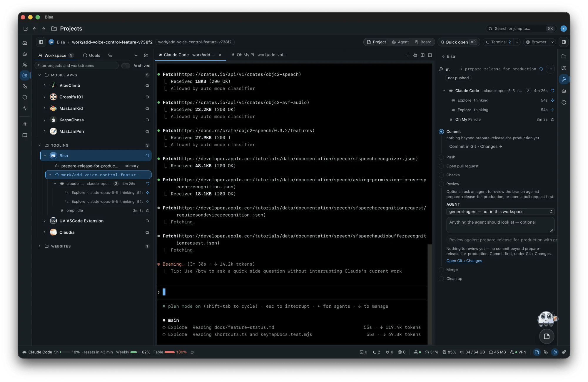The image size is (588, 382).
Task: Expand the VibeClimb project
Action: [x=45, y=86]
